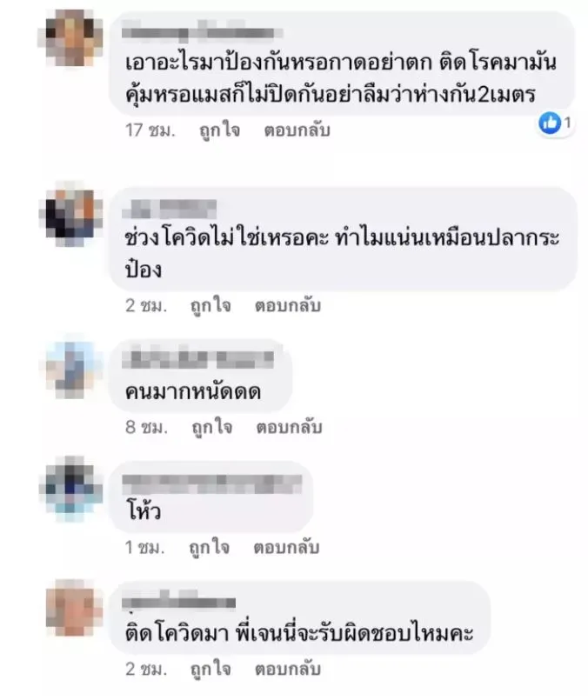This screenshot has height=700, width=588.
Task: Reply to the ติดโควิดมา comment
Action: [x=288, y=669]
